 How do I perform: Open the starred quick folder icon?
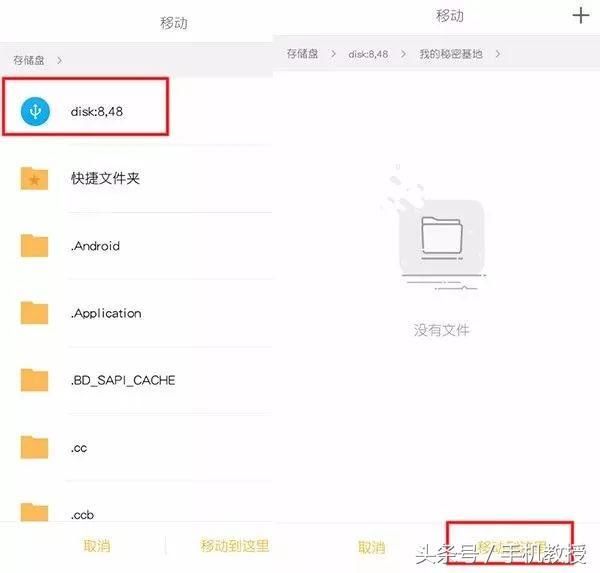(35, 179)
